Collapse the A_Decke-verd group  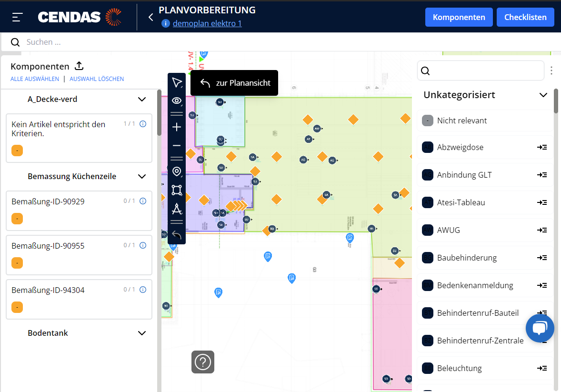tap(142, 99)
